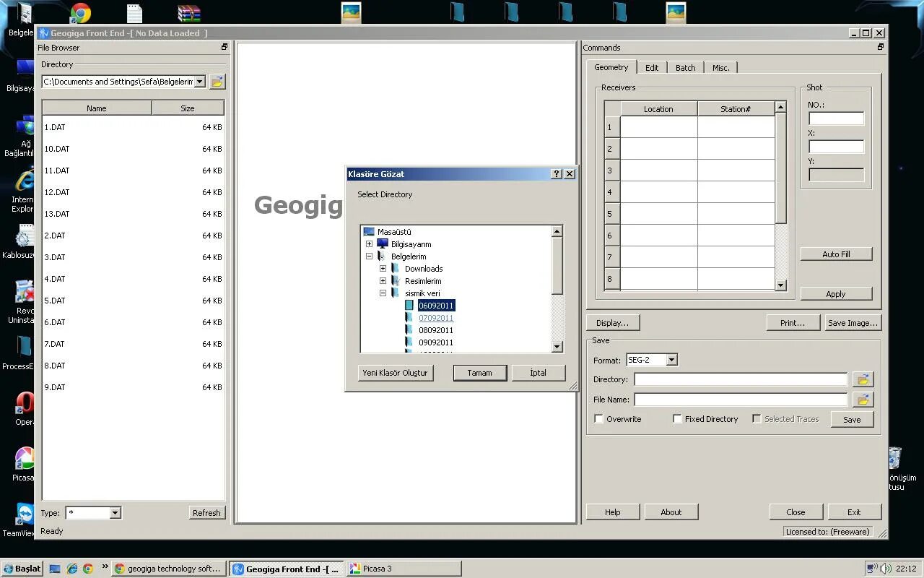Click the Exit button
Viewport: 924px width, 578px height.
[854, 512]
